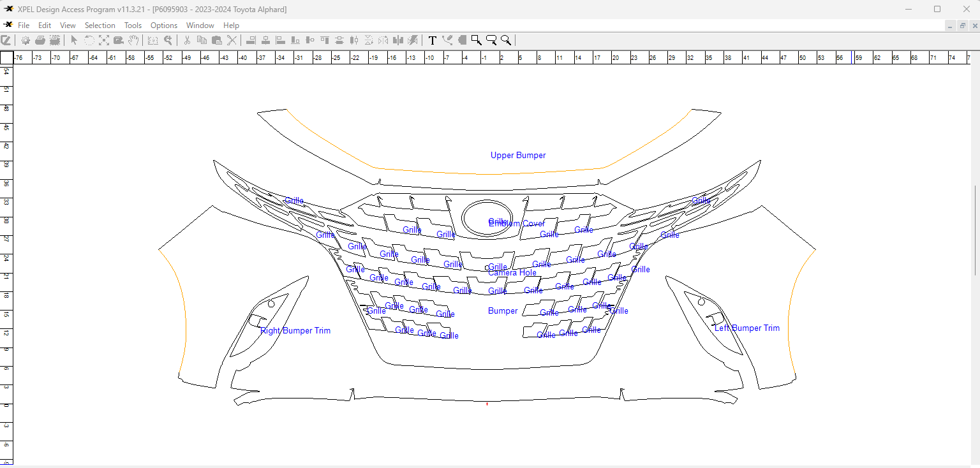This screenshot has width=980, height=468.
Task: Click the align right edges icon
Action: (x=251, y=40)
